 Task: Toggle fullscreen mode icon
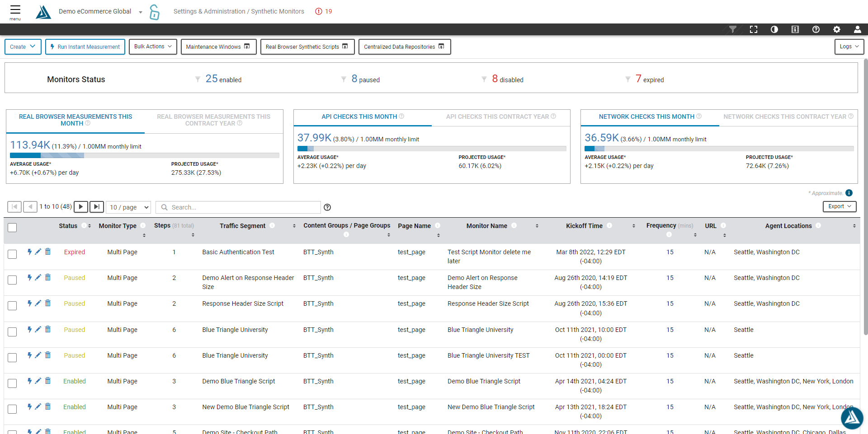753,29
